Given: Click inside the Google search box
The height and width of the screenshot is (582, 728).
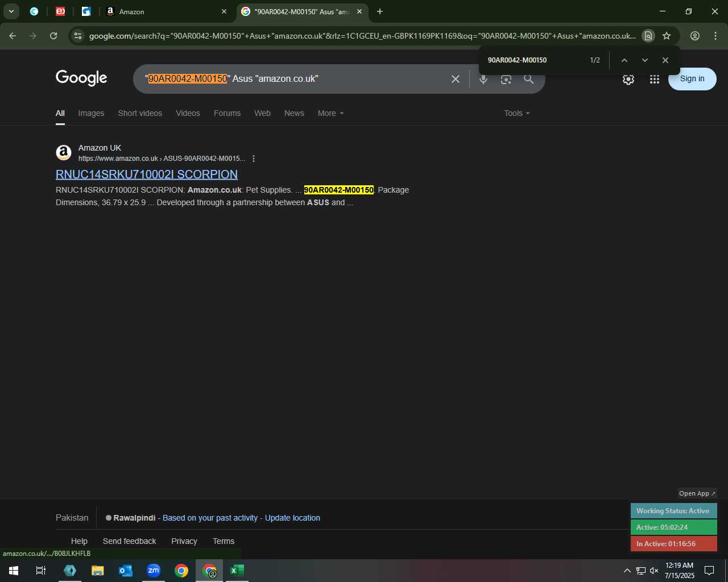Looking at the screenshot, I should point(293,79).
